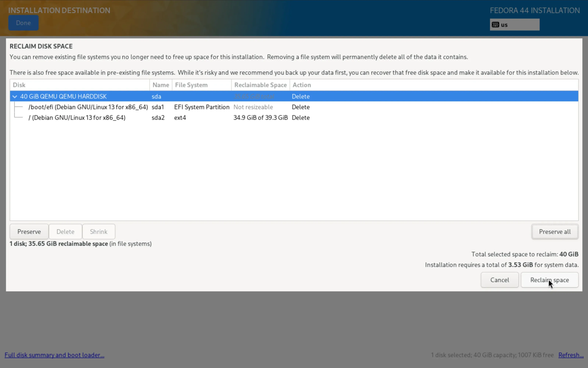Open Full disk summary and boot loader link

[x=54, y=355]
